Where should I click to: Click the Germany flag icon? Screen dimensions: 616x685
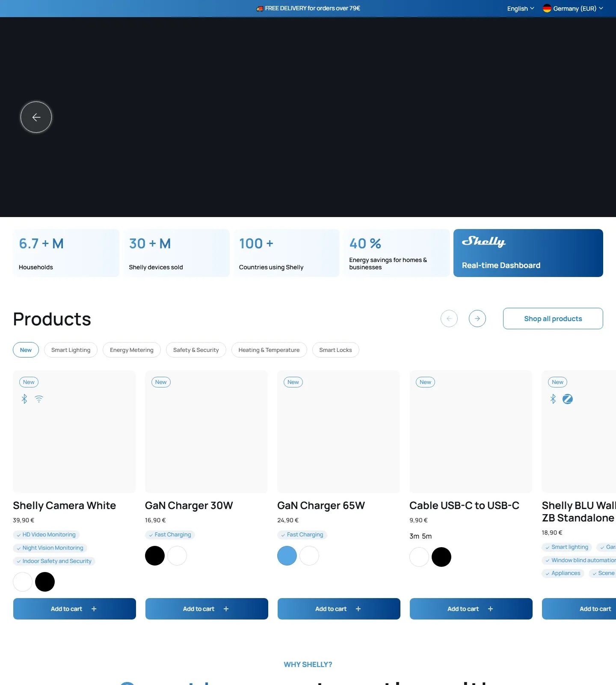547,8
